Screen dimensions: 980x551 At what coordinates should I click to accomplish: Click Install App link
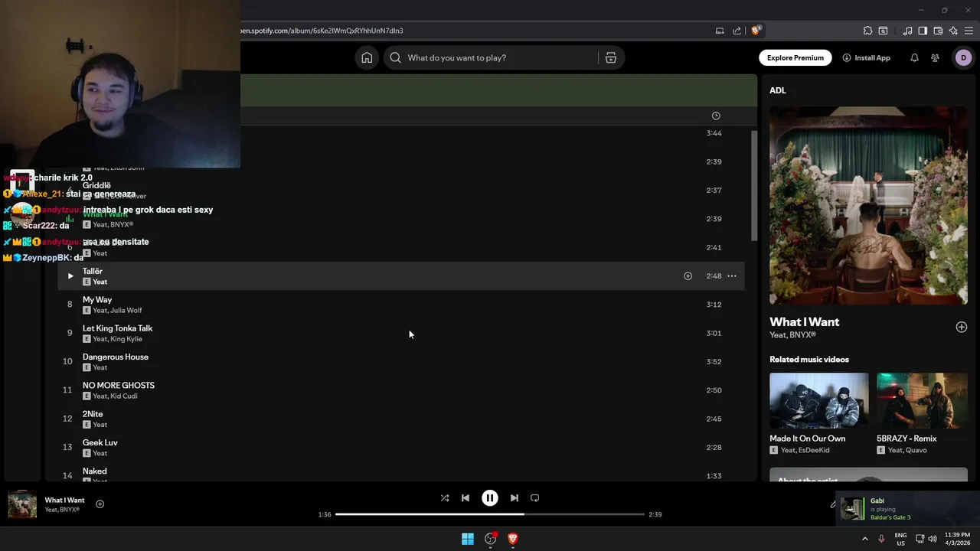[x=866, y=57]
